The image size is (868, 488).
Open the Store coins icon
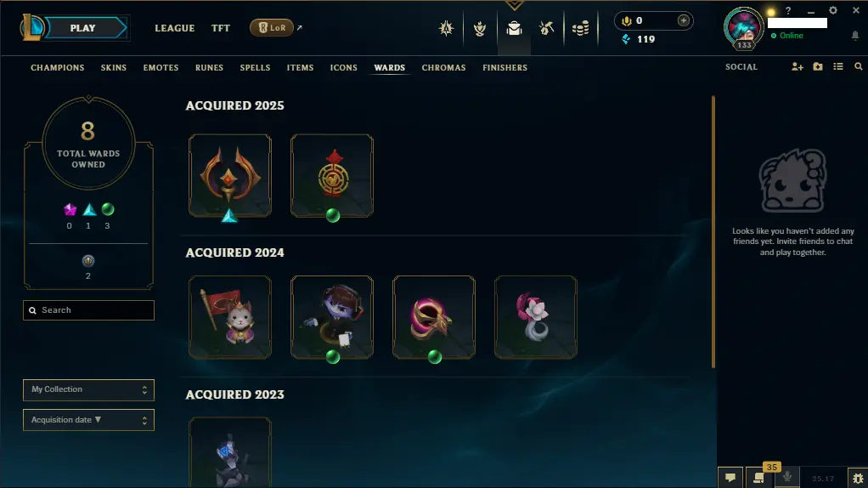pos(580,28)
